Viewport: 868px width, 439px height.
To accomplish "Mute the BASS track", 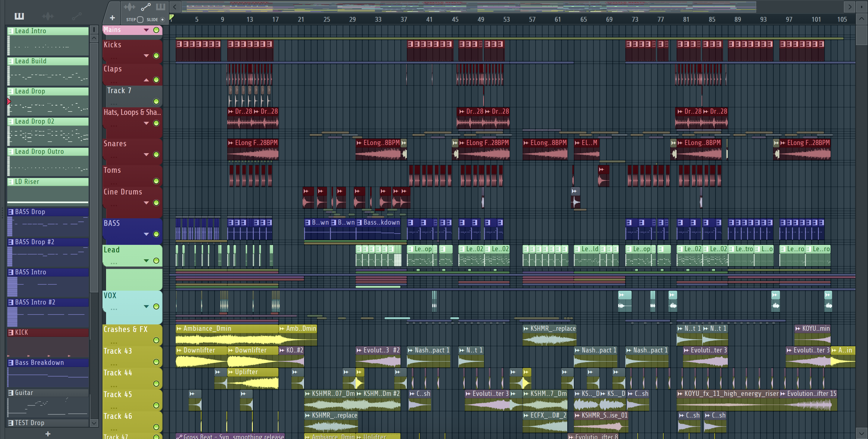I will pos(156,234).
